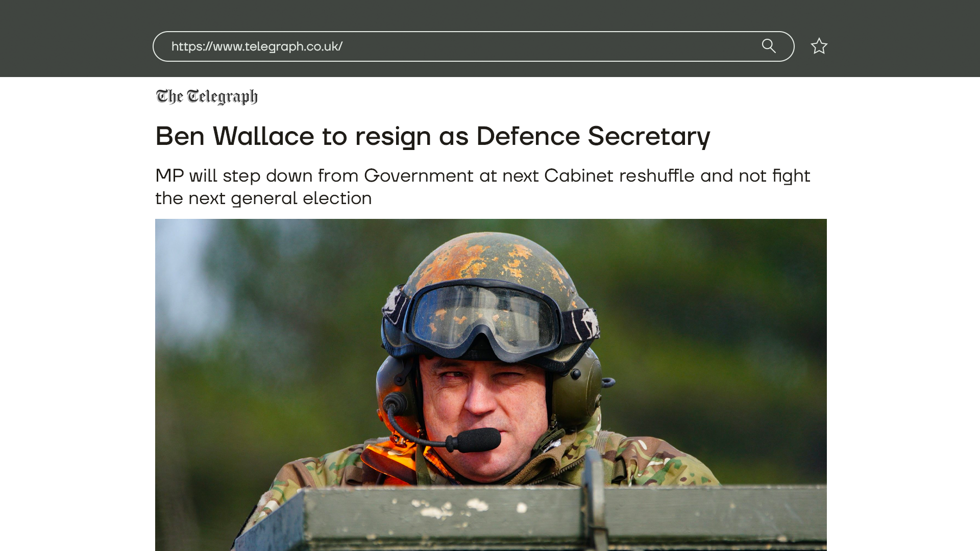
Task: Click the word 'Government' in the subheading
Action: click(419, 176)
